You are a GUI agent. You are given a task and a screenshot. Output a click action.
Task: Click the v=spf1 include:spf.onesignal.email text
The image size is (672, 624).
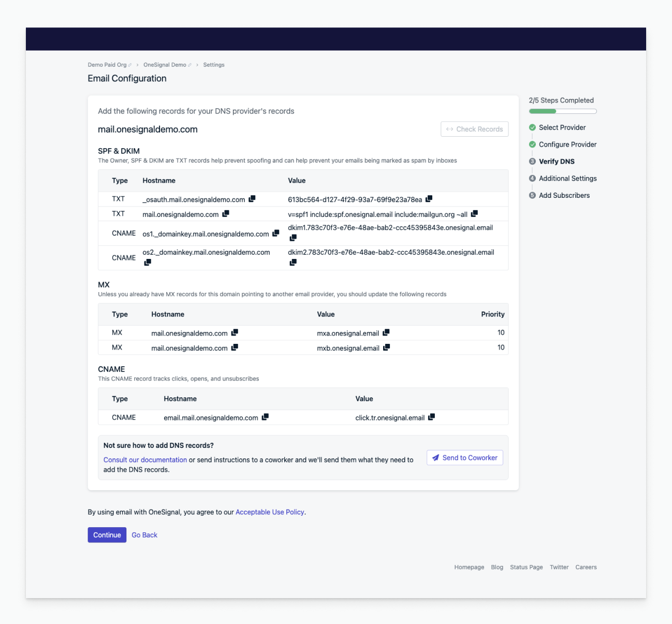point(377,214)
